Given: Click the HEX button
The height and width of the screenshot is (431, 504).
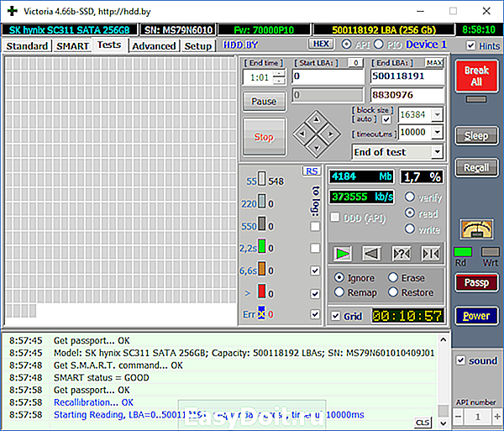Looking at the screenshot, I should [x=321, y=44].
